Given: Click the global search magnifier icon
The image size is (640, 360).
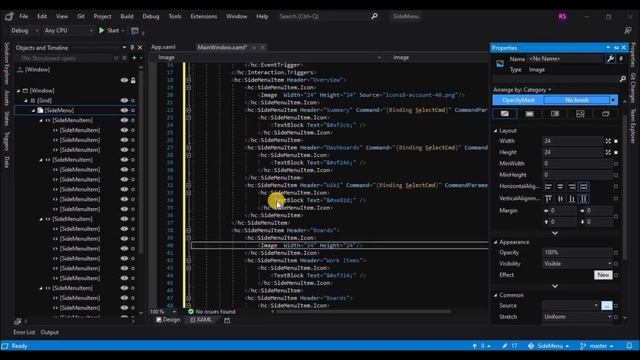Looking at the screenshot, I should [374, 16].
